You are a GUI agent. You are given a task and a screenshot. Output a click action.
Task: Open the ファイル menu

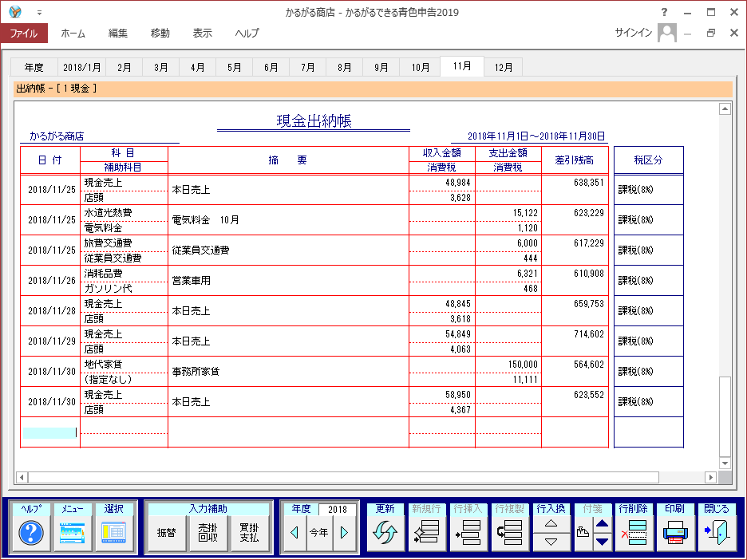24,34
